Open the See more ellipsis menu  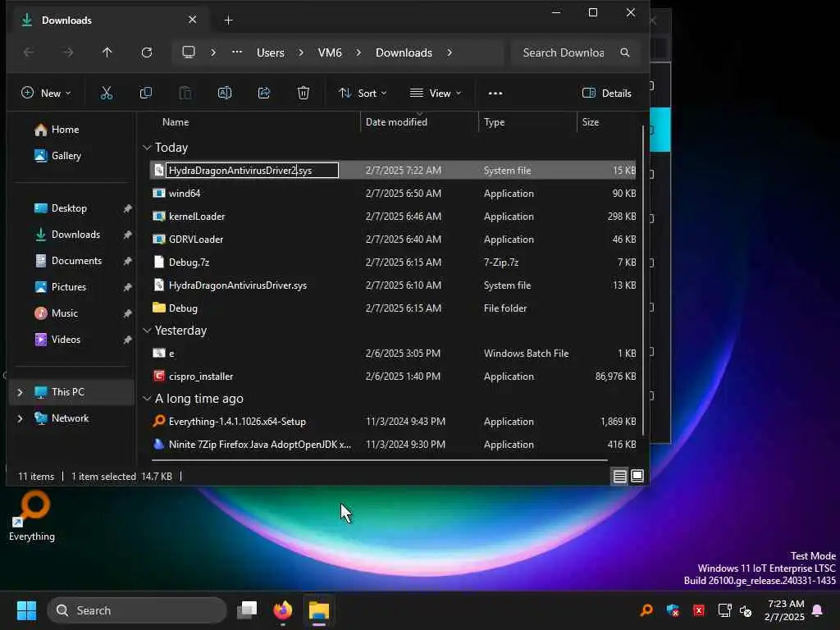tap(495, 94)
